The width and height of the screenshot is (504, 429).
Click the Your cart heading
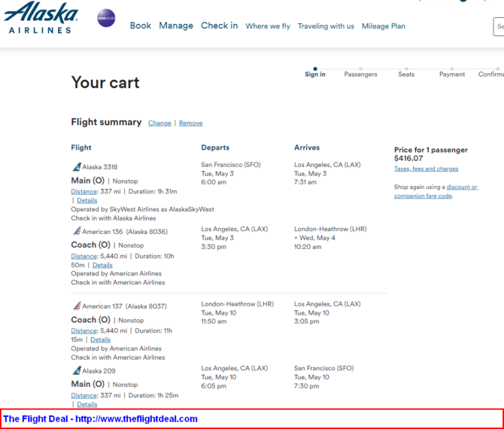tap(105, 83)
